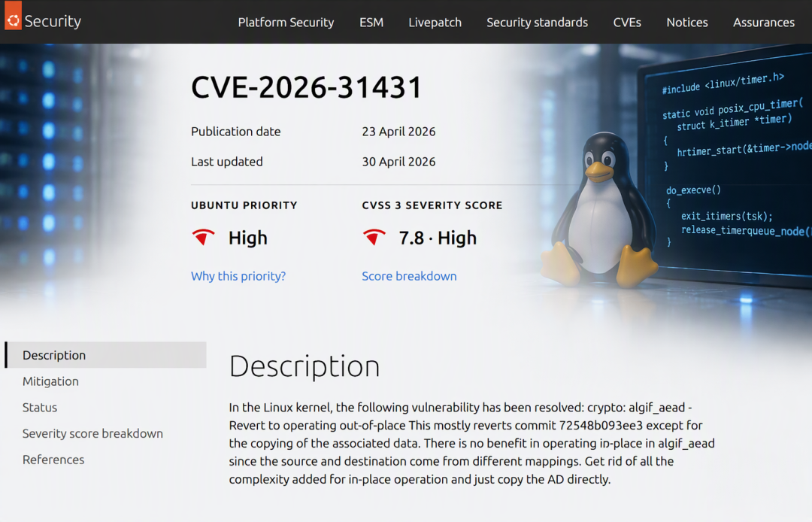Screen dimensions: 812x522
Task: Click the "7.8 · High" score value
Action: point(438,238)
